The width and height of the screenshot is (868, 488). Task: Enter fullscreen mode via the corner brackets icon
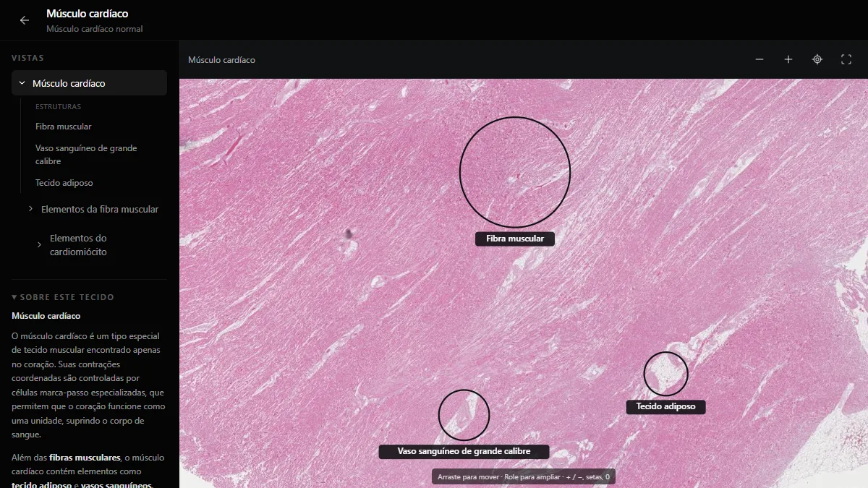click(x=846, y=59)
